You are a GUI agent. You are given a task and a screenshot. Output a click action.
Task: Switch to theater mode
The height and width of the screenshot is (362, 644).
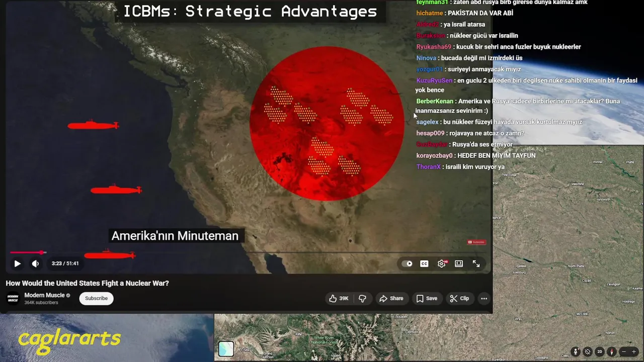(x=459, y=263)
